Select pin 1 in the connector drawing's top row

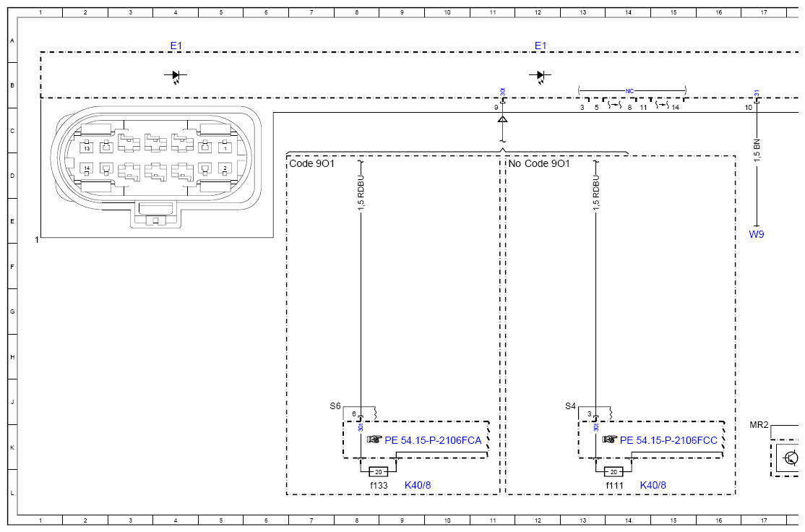coord(225,148)
